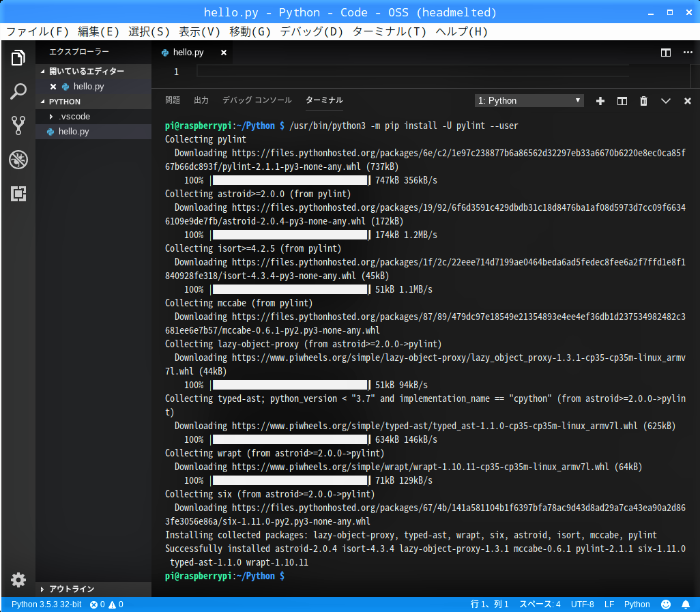Screen dimensions: 700x612
Task: Click the terminal prompt on last line
Action: pos(224,577)
